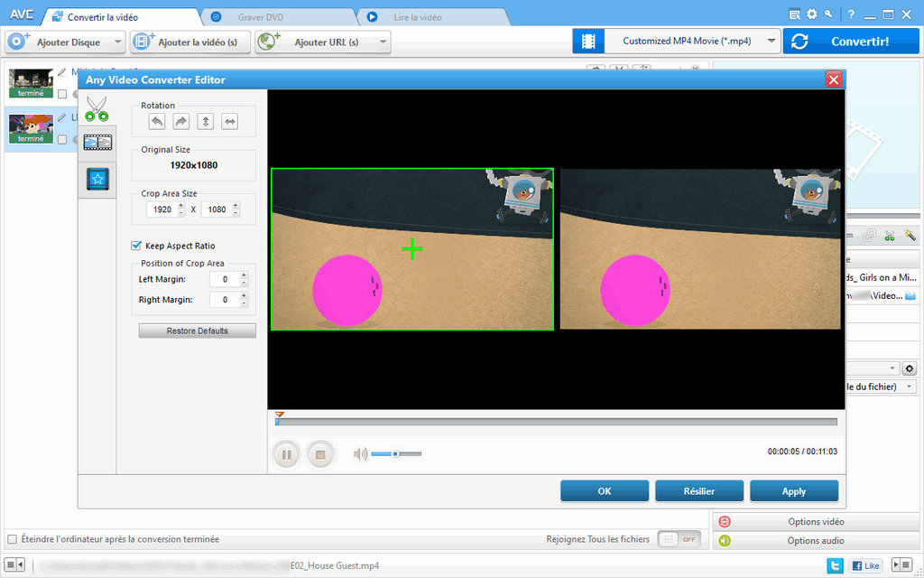Open Twitter share icon
Viewport: 924px width, 578px height.
tap(835, 565)
